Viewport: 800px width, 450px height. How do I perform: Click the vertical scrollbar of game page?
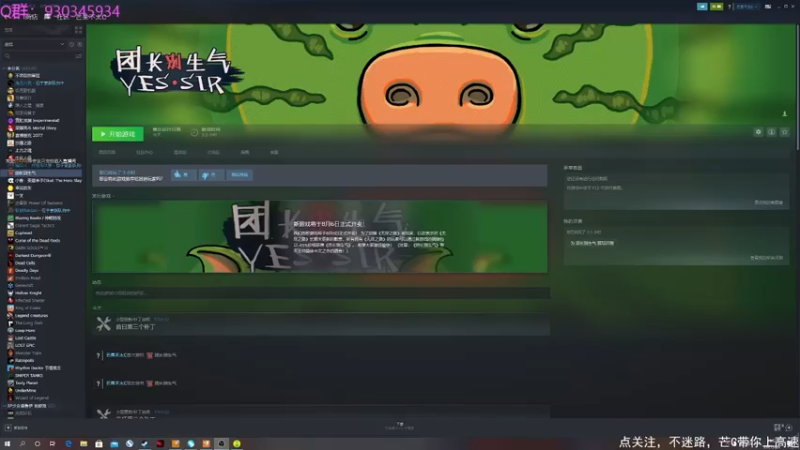[797, 87]
